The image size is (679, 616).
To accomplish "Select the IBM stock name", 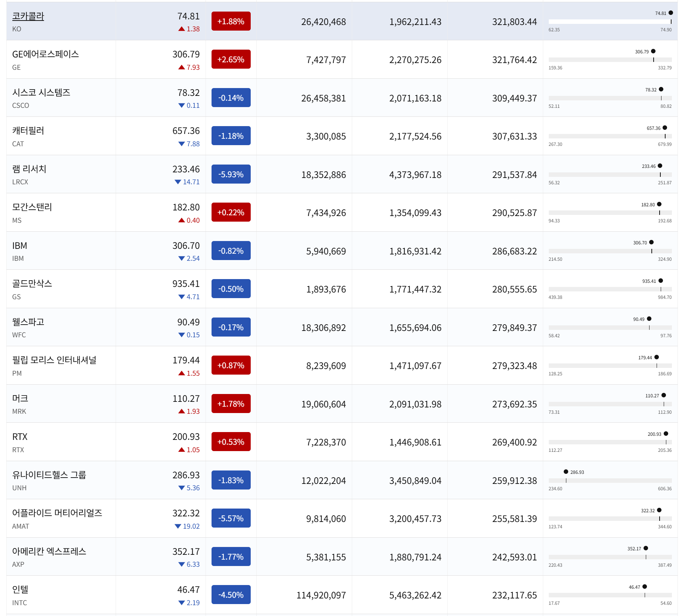I will [19, 246].
